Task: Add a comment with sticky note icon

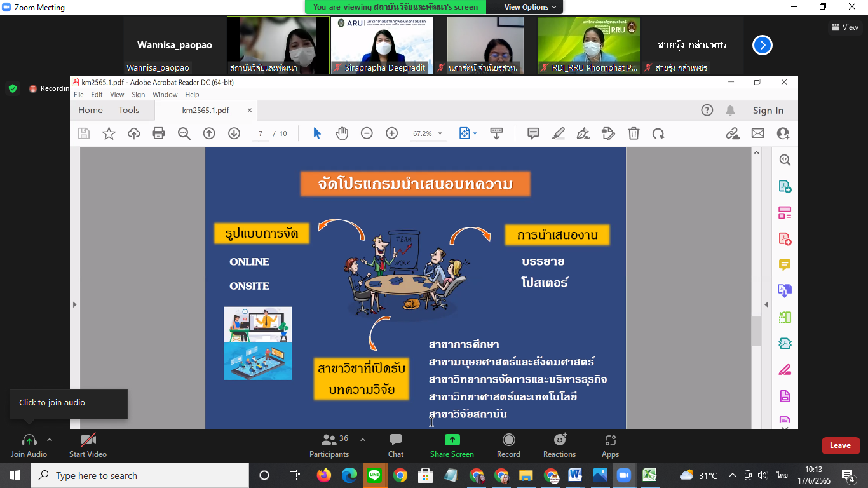Action: click(533, 133)
